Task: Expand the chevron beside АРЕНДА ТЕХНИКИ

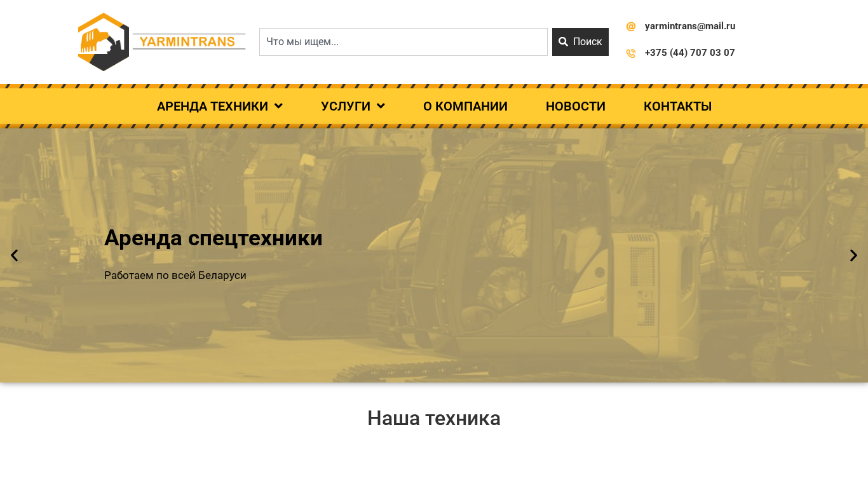Action: point(278,106)
